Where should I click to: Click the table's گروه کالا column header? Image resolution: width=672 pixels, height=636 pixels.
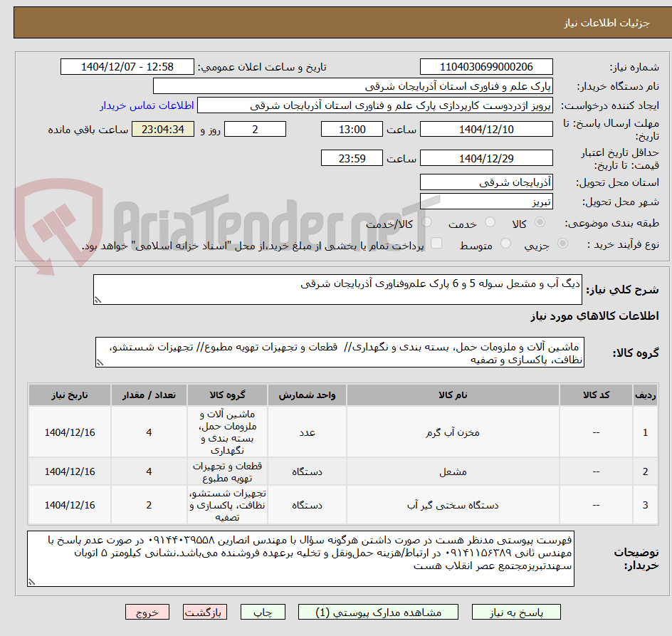coord(227,395)
